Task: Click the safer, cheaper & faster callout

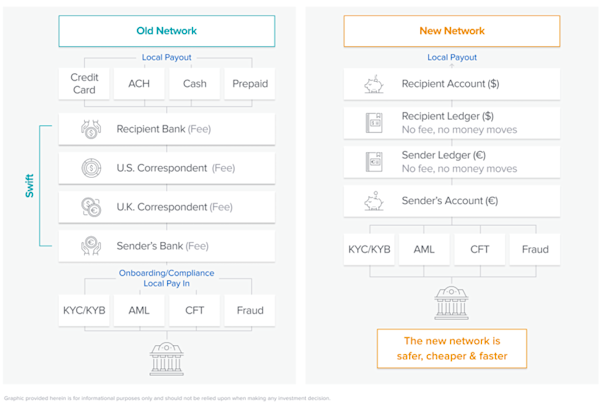Action: (452, 349)
